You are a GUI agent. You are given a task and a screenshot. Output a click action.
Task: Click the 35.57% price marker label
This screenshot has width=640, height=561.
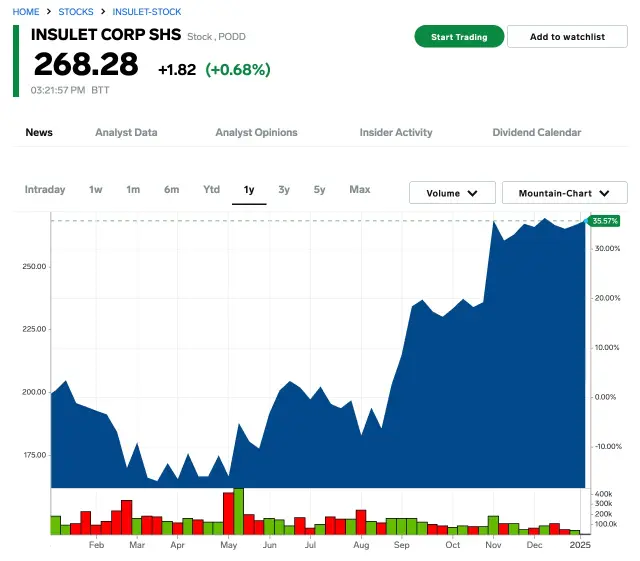click(x=605, y=220)
